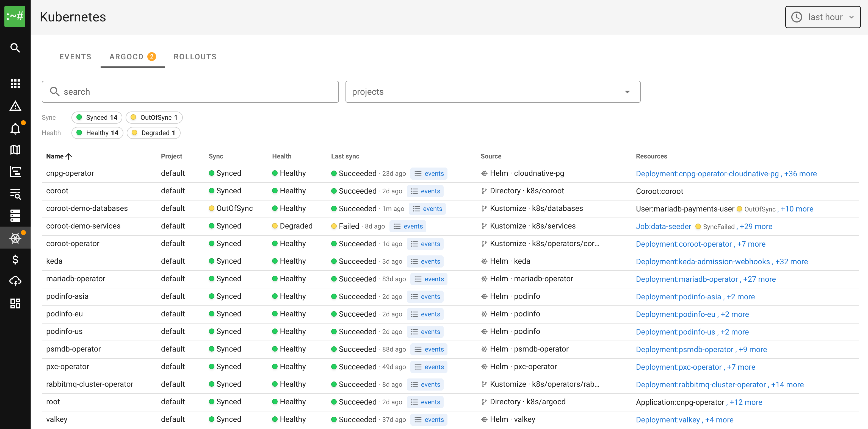868x429 pixels.
Task: Open the incidents warning triangle icon
Action: [x=15, y=106]
